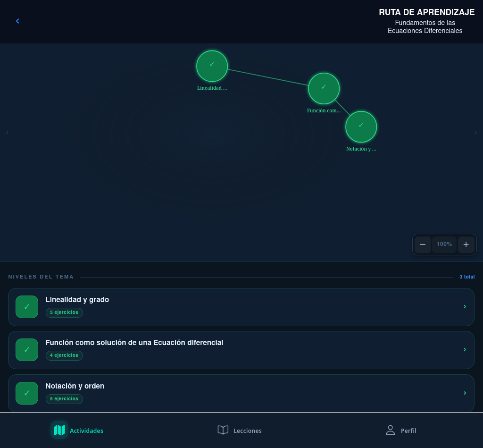Switch to the Lecciones tab

247,431
